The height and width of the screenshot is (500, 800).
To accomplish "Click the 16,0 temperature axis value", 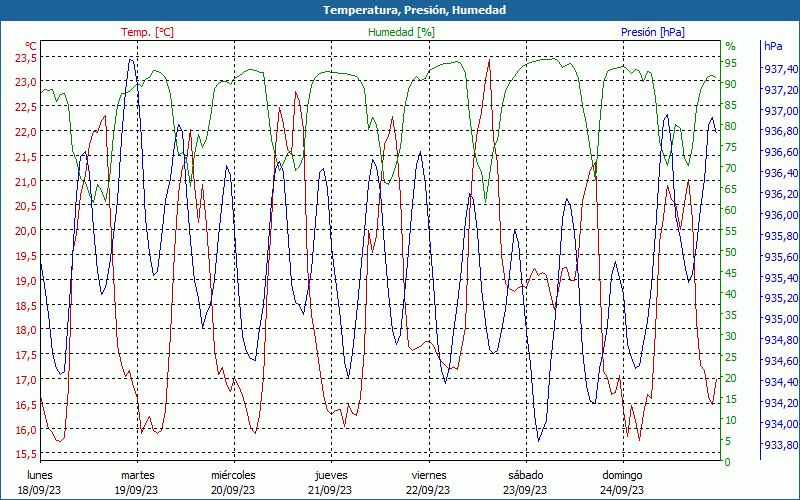I will click(26, 429).
